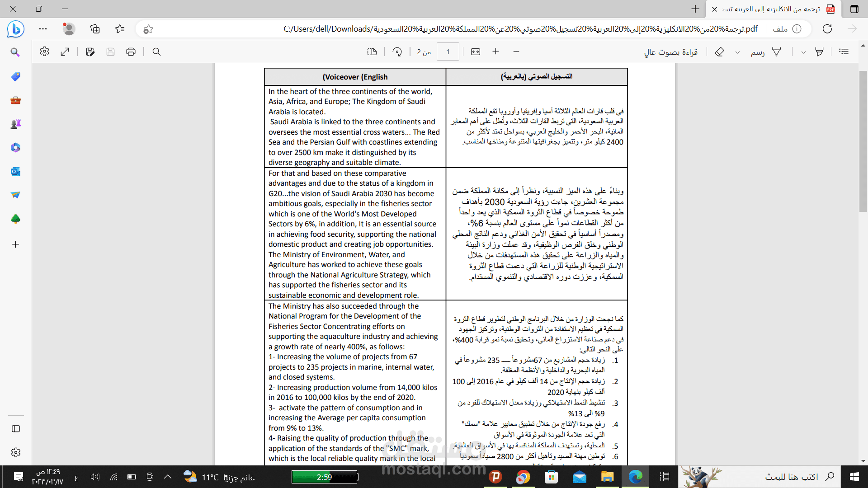Open a new browser tab
868x488 pixels.
click(695, 9)
